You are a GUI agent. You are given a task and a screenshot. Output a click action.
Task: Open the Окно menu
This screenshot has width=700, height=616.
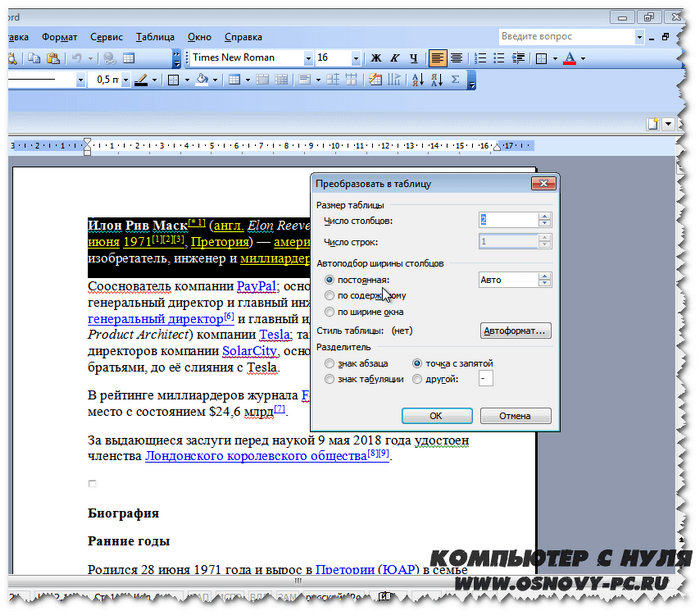click(199, 37)
